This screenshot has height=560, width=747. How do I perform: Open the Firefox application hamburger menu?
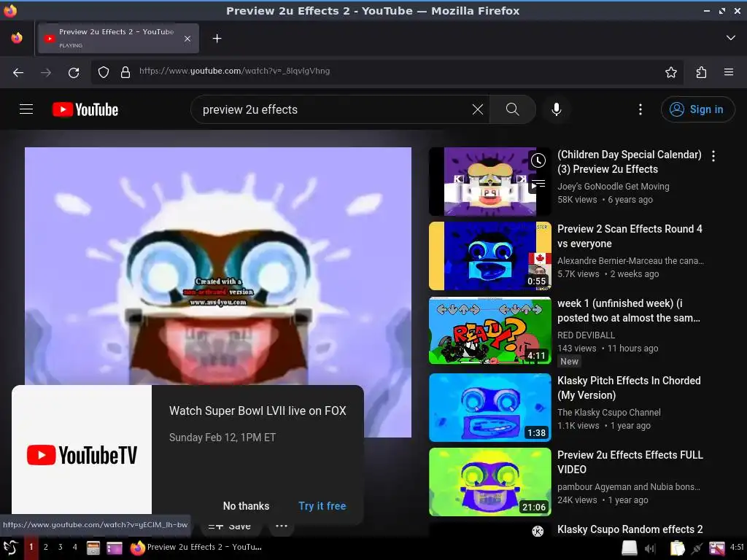(729, 72)
